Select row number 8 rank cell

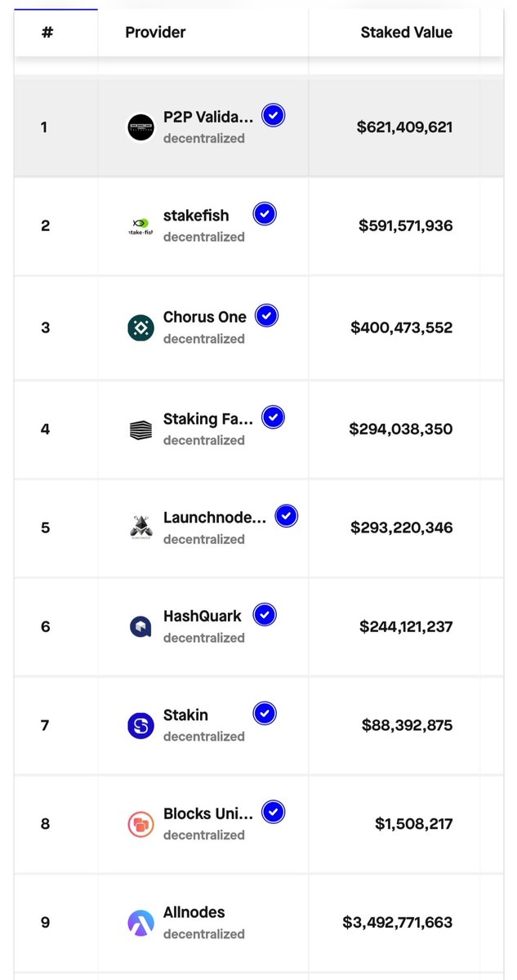tap(45, 824)
